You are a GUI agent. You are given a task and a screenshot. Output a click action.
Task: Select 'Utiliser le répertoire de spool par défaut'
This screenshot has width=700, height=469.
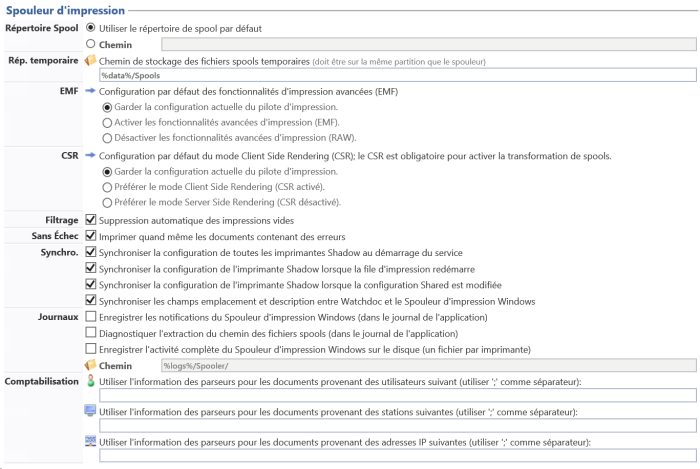point(92,28)
